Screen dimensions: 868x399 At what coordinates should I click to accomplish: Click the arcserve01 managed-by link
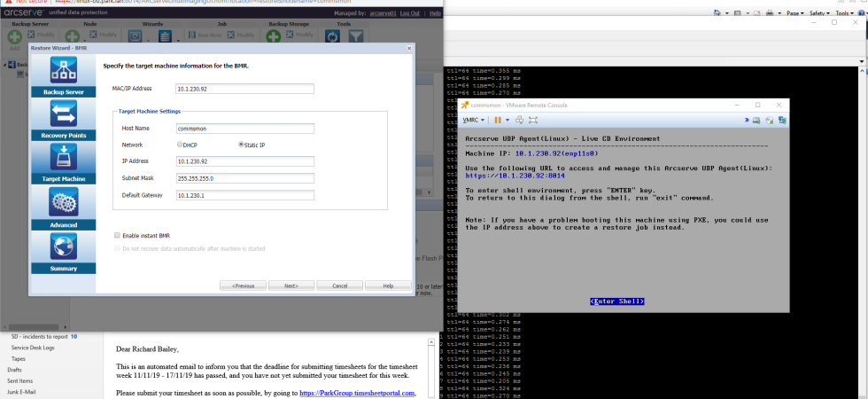tap(382, 12)
